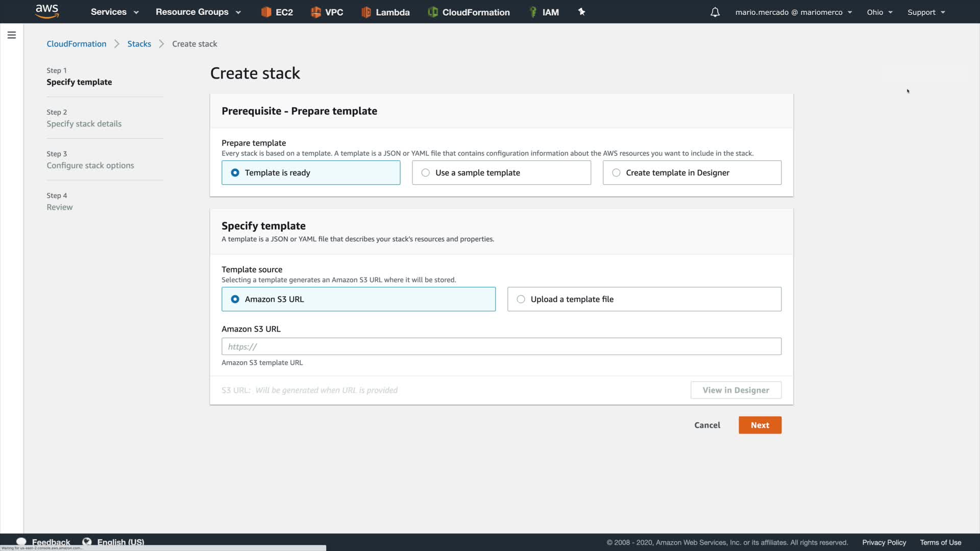Select Create template in Designer option
The image size is (980, 551).
(691, 173)
